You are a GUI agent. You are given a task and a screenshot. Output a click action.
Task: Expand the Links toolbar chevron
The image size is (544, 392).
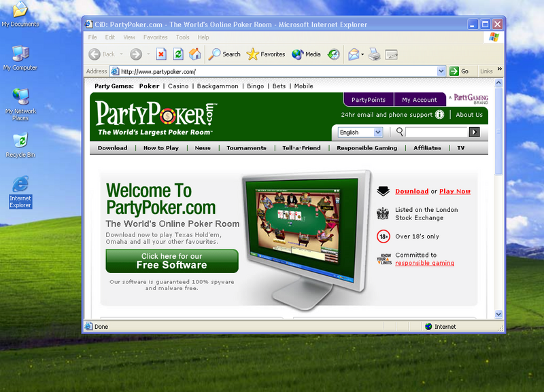point(500,69)
